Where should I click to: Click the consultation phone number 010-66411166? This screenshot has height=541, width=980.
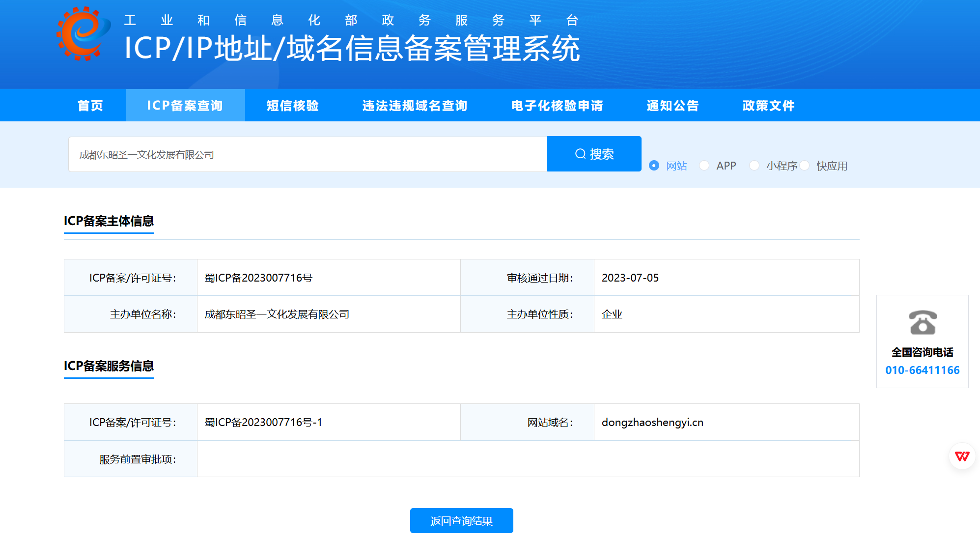(x=922, y=370)
